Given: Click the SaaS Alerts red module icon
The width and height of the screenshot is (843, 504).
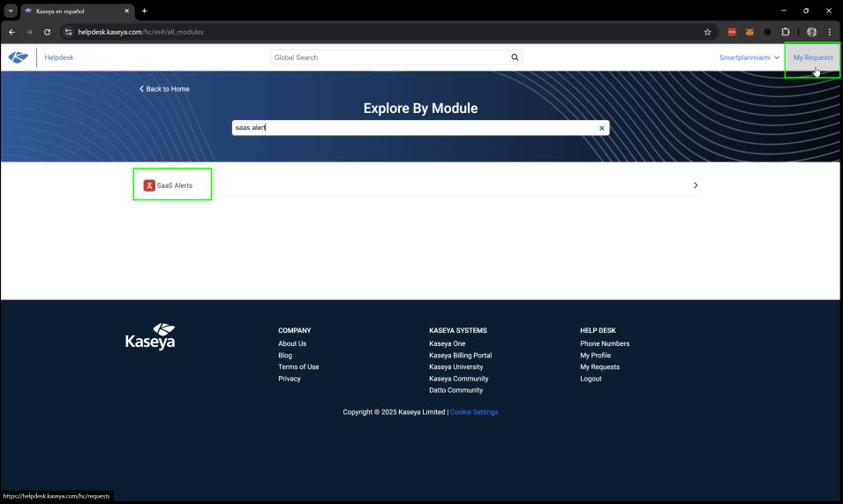Looking at the screenshot, I should pyautogui.click(x=149, y=185).
